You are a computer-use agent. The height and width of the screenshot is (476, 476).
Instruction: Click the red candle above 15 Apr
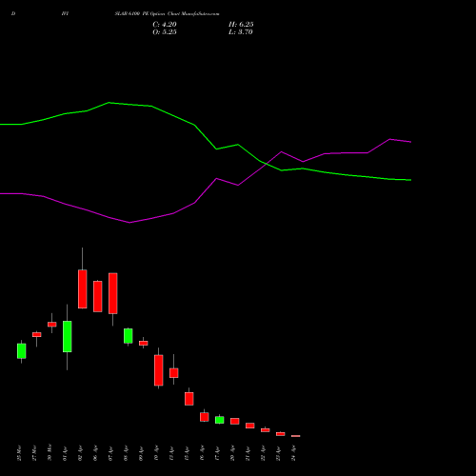coord(189,399)
